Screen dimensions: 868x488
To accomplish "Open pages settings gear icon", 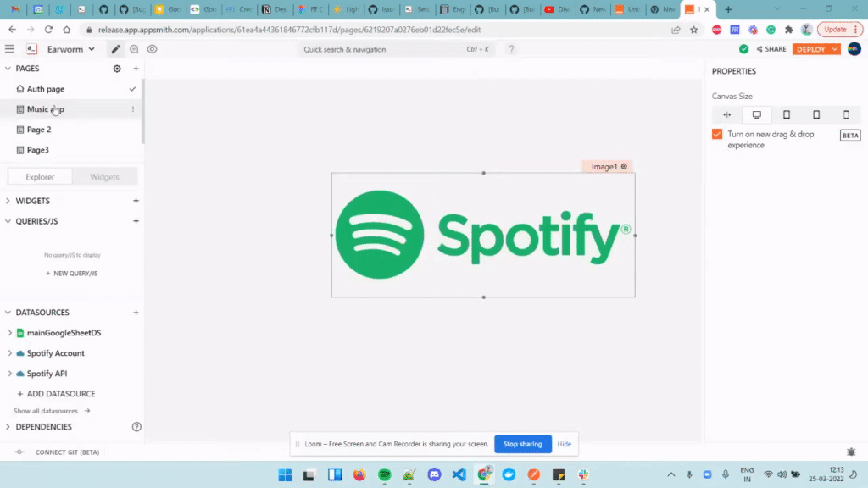I will [117, 69].
